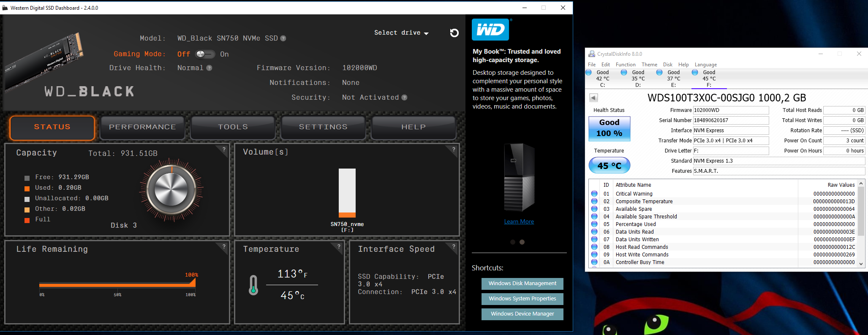Click the CrystalDiskInfo title bar app icon
868x335 pixels.
pyautogui.click(x=592, y=54)
